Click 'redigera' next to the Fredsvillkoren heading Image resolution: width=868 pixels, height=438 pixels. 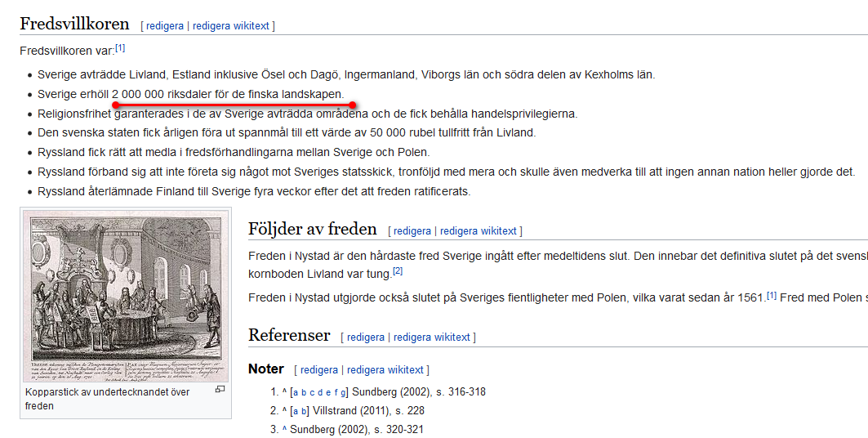click(x=164, y=25)
